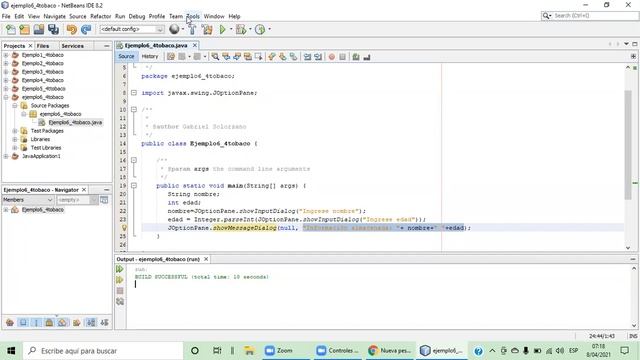Click the red Start Macro Recording icon

[331, 57]
